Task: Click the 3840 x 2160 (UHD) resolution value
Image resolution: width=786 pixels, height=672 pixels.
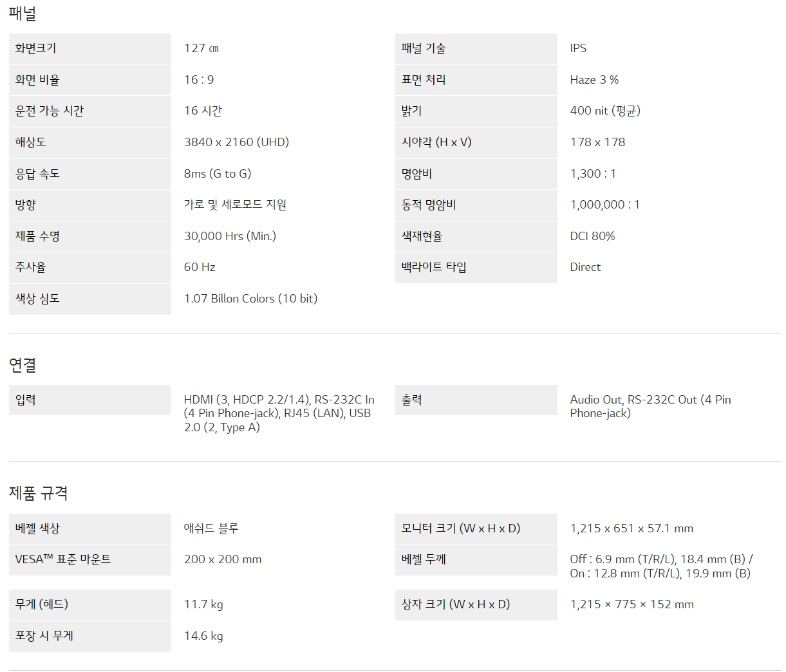Action: 236,142
